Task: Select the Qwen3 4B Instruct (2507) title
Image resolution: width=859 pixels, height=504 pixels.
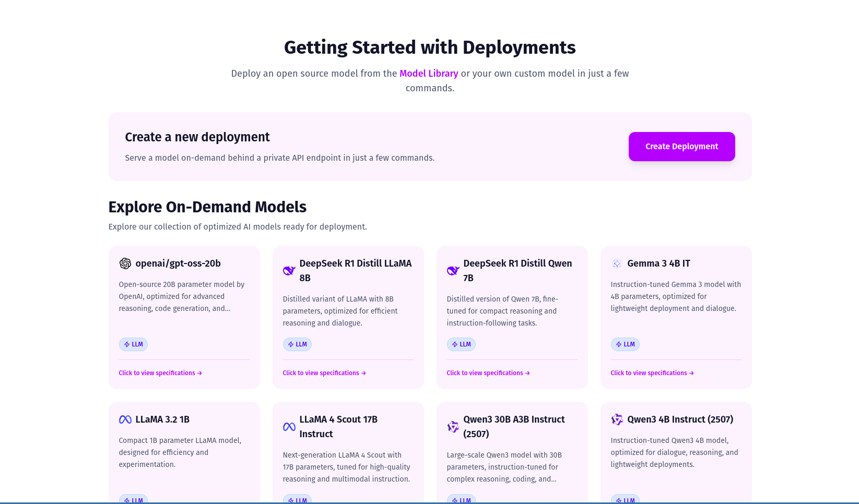Action: tap(680, 419)
